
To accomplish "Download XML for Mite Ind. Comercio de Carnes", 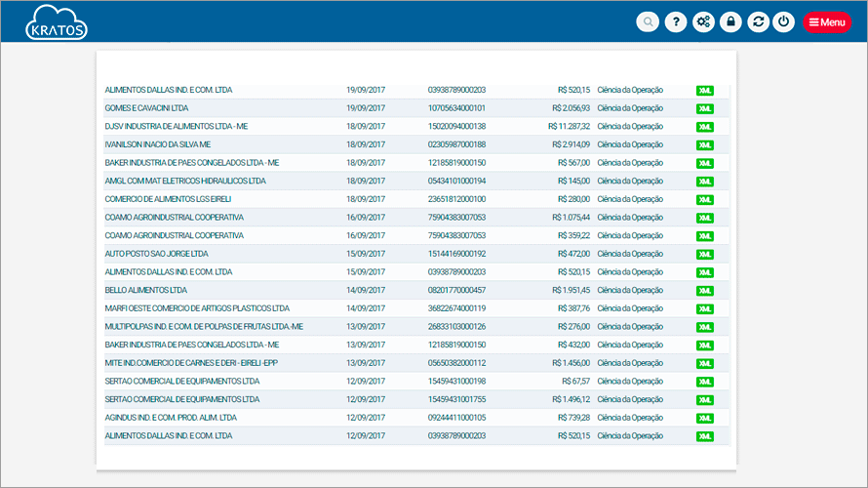I will pos(705,364).
